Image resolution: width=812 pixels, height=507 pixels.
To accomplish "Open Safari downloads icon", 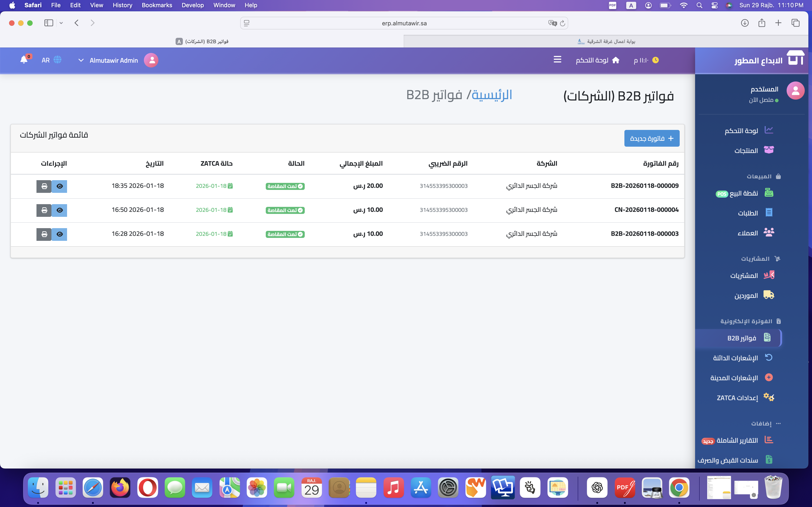I will 744,23.
